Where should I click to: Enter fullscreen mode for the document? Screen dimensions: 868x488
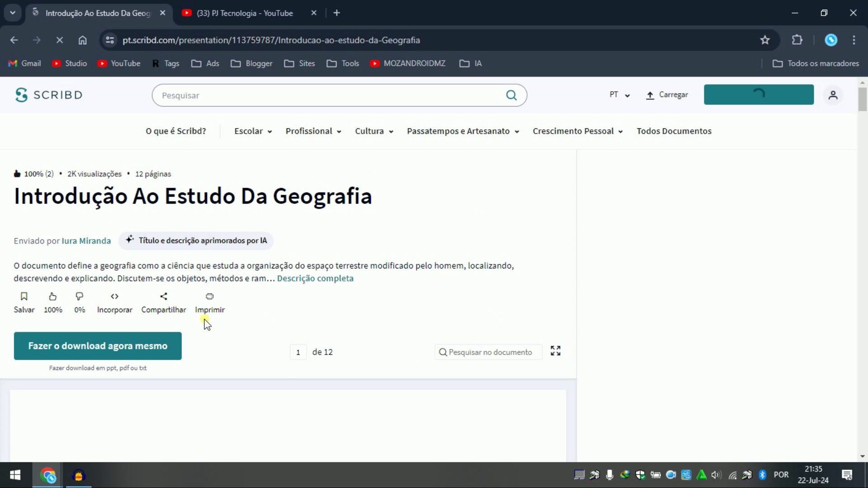click(555, 351)
